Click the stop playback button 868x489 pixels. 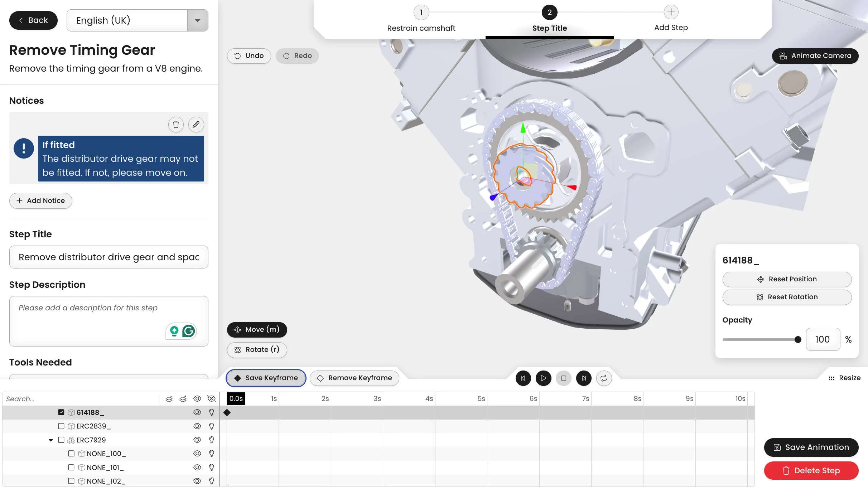[564, 378]
